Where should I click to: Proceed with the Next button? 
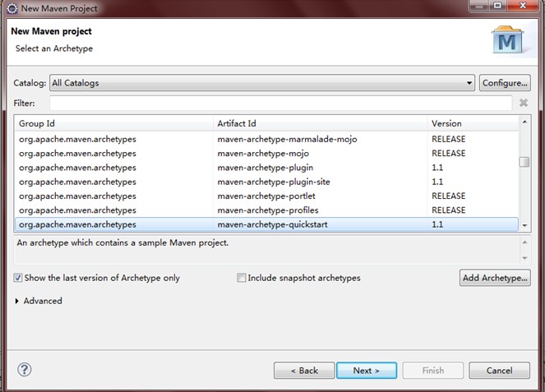click(x=367, y=371)
